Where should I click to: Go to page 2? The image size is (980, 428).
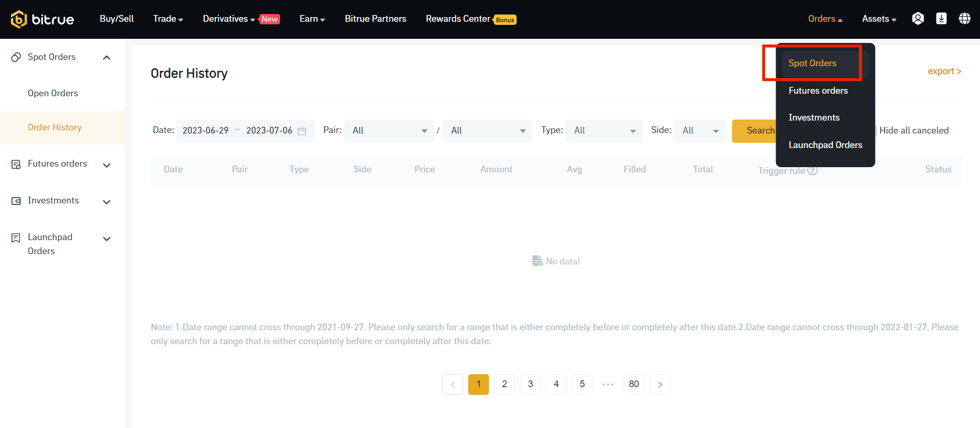504,385
